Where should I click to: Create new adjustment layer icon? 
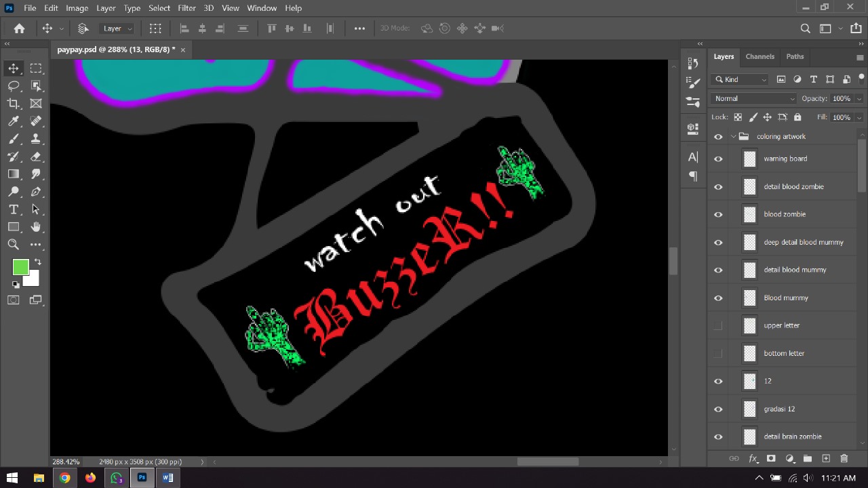pos(789,459)
